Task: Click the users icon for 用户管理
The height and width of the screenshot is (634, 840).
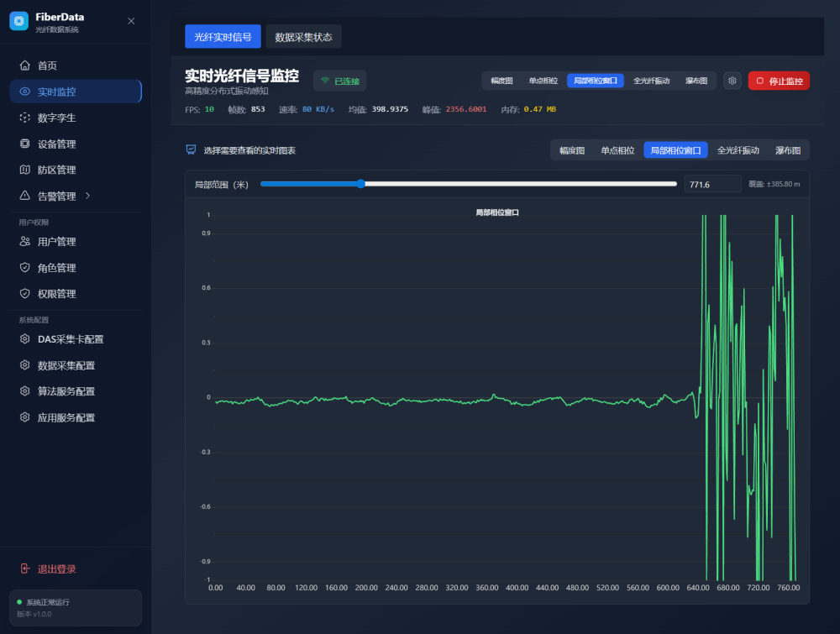Action: coord(25,242)
